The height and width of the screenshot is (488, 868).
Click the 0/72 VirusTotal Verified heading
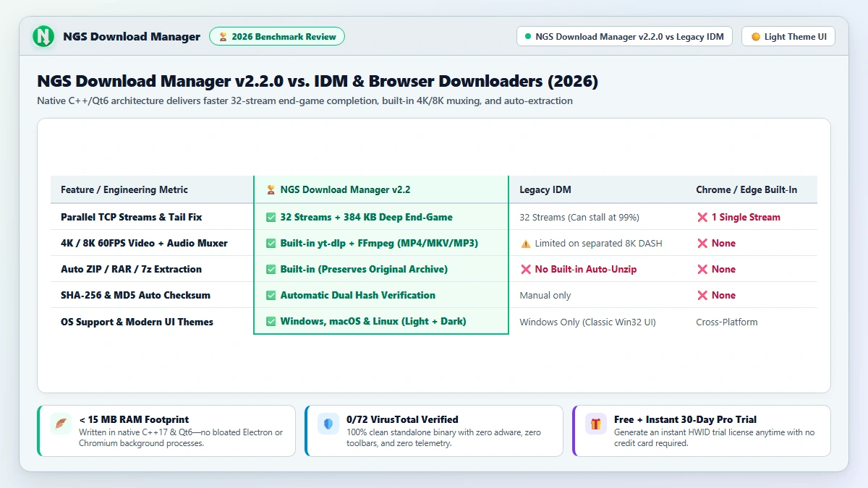402,419
